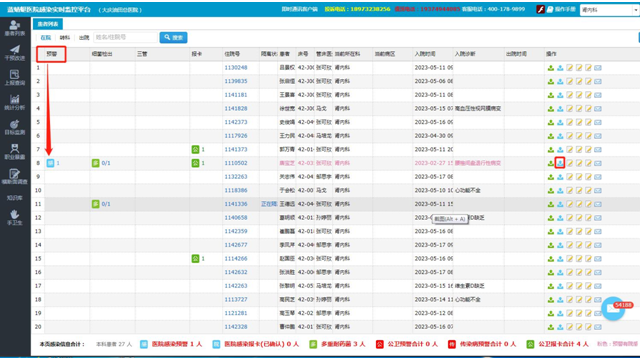Click green bacteria icon 0/1 in row 11
The image size is (640, 360).
pos(96,204)
